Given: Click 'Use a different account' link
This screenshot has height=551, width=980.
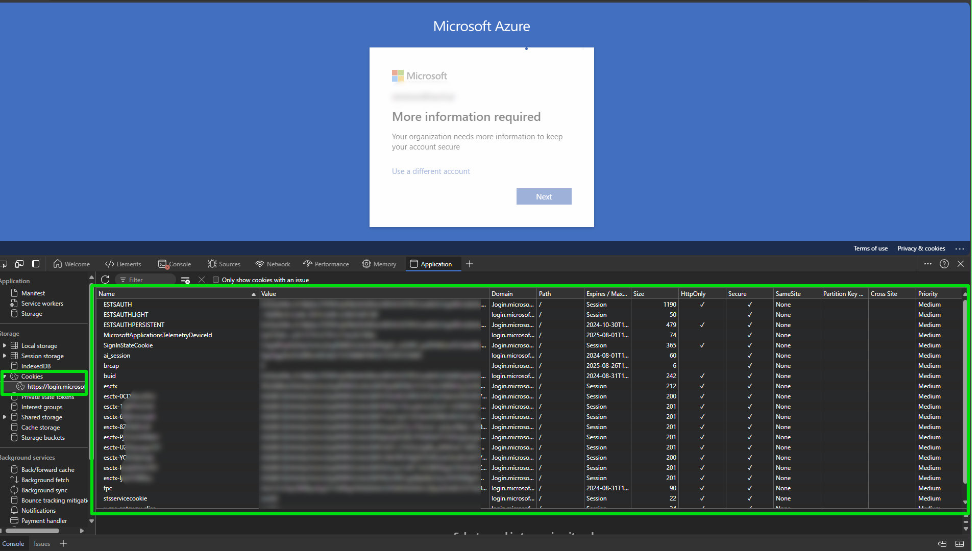Looking at the screenshot, I should pyautogui.click(x=431, y=171).
